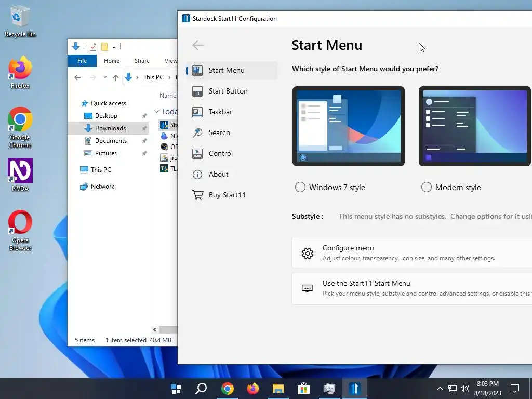Click the Windows 7 style preview thumbnail

[x=349, y=126]
